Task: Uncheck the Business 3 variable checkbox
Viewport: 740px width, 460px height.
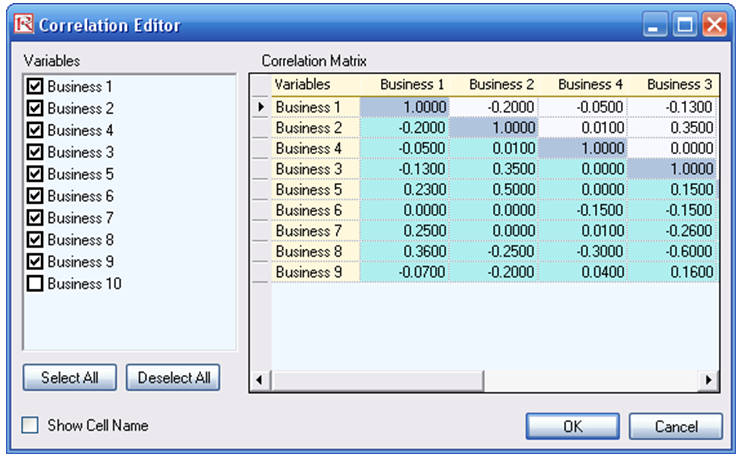Action: tap(35, 152)
